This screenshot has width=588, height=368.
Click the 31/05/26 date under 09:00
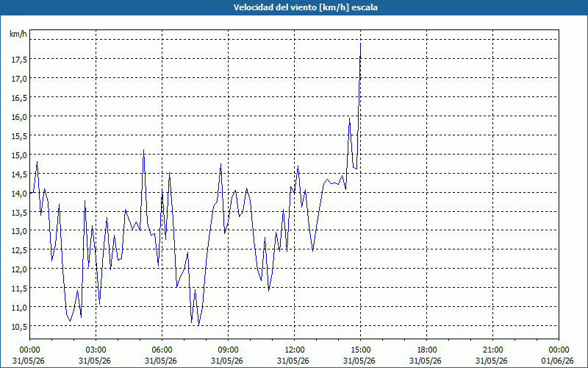coord(227,361)
